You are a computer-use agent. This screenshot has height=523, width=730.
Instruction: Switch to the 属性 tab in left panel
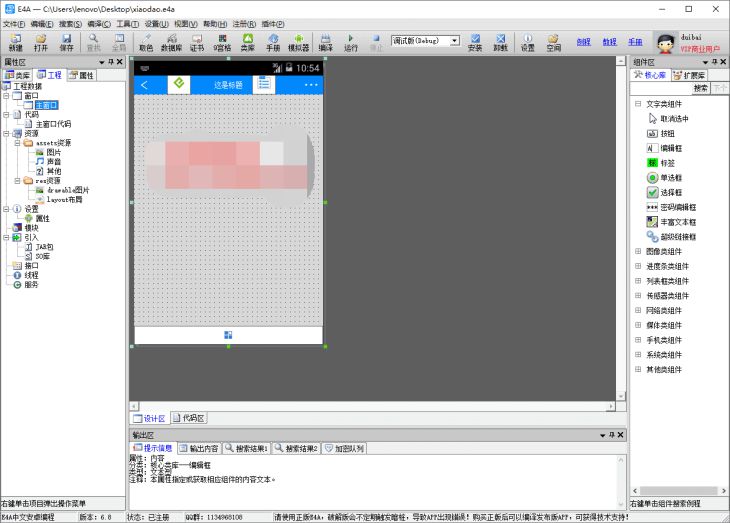(81, 75)
